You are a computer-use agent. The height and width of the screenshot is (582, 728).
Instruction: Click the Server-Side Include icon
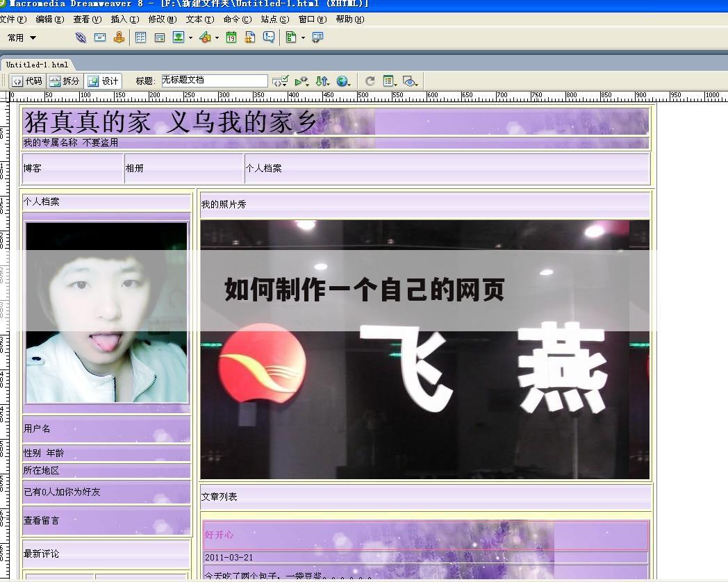(x=250, y=38)
